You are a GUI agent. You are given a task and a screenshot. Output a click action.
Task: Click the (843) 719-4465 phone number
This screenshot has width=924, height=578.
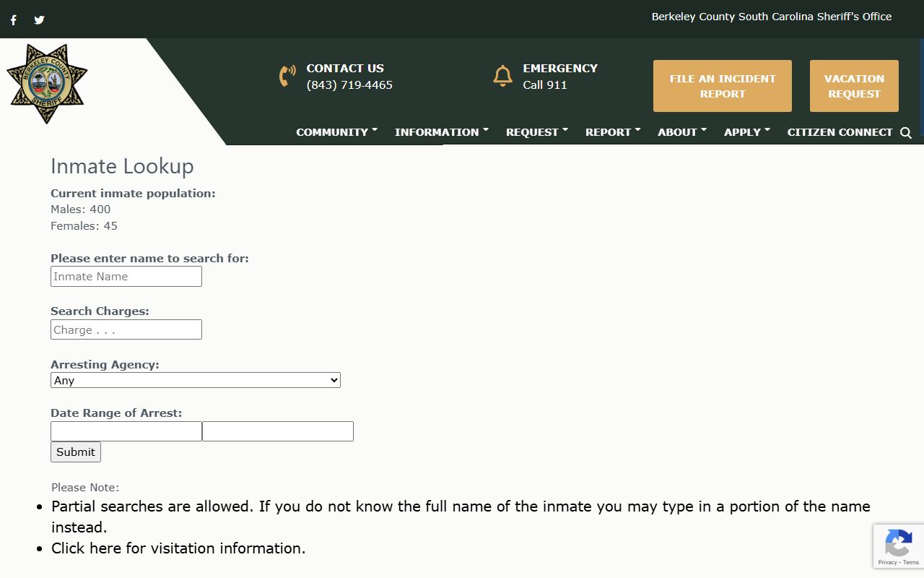pyautogui.click(x=349, y=85)
